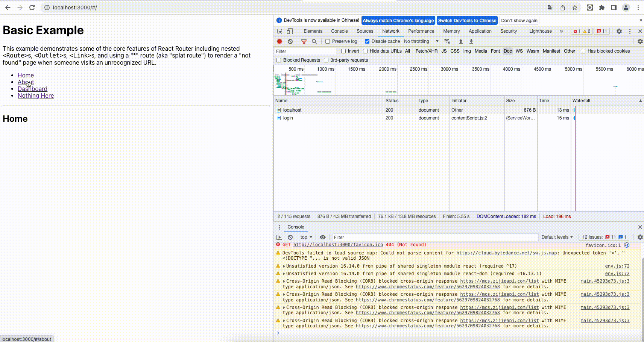This screenshot has width=644, height=342.
Task: Filter requests by JS type
Action: (444, 51)
